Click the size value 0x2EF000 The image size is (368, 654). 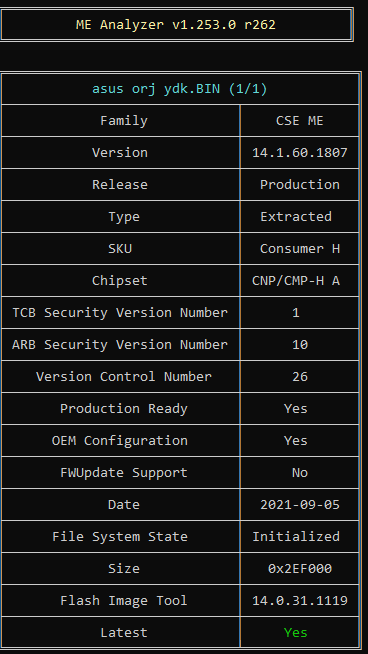tap(300, 568)
